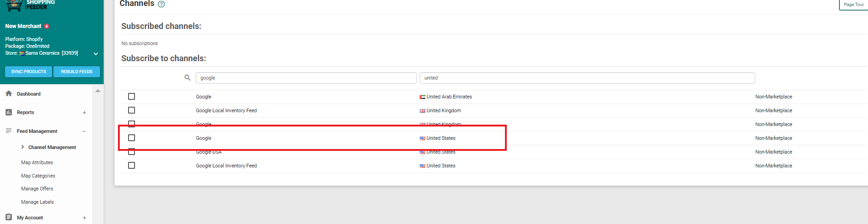
Task: Select Feed Management in the sidebar
Action: [x=37, y=131]
